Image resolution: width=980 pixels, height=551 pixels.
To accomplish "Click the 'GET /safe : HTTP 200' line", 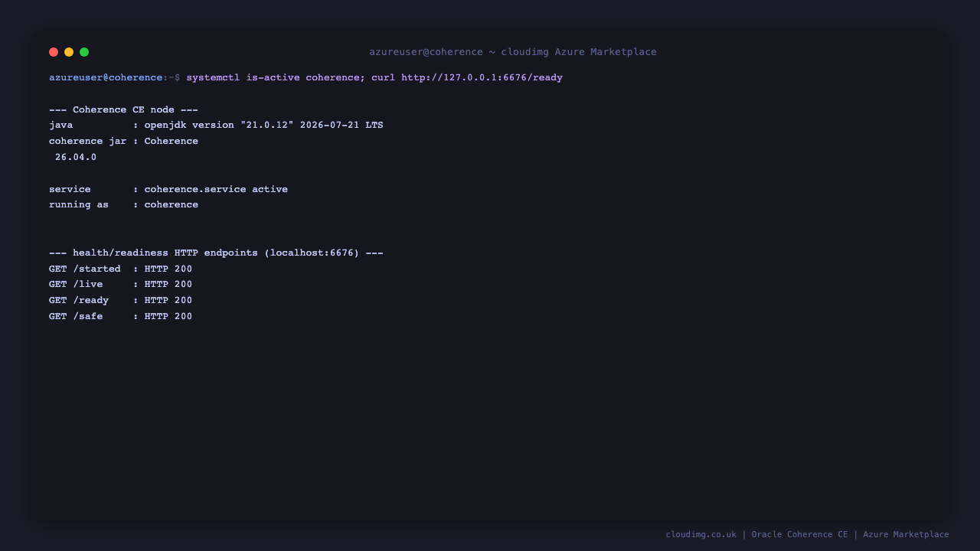I will coord(120,317).
